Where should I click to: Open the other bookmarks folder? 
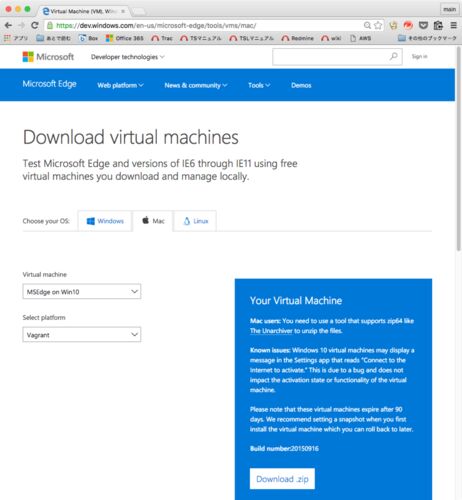(427, 38)
